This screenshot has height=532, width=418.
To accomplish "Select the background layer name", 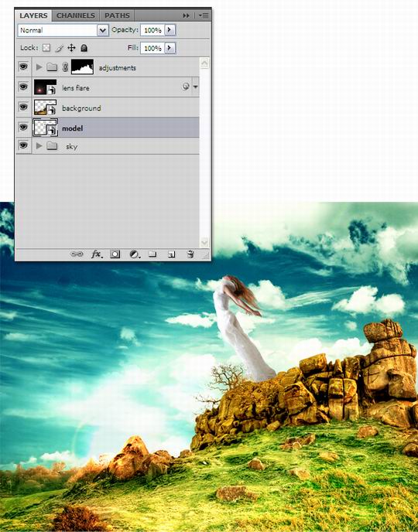I will [81, 108].
